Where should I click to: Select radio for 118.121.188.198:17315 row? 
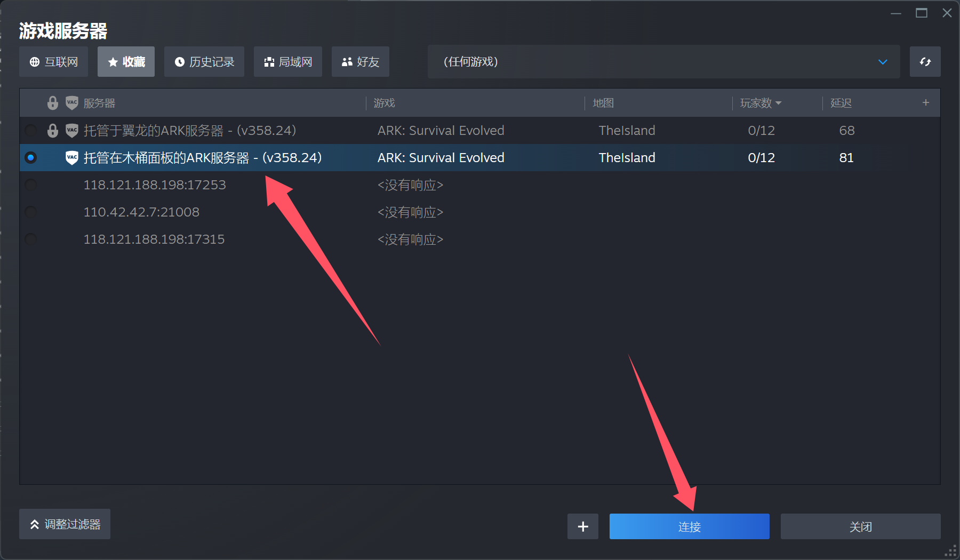click(31, 239)
